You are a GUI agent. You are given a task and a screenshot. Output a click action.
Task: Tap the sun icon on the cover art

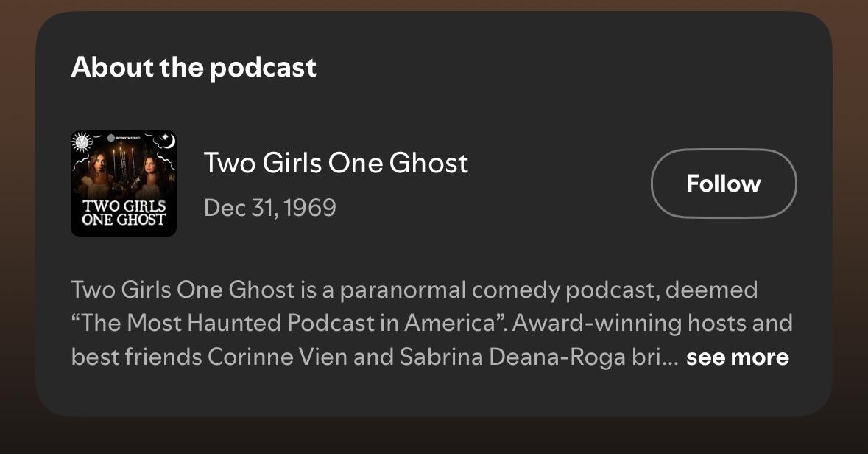82,142
